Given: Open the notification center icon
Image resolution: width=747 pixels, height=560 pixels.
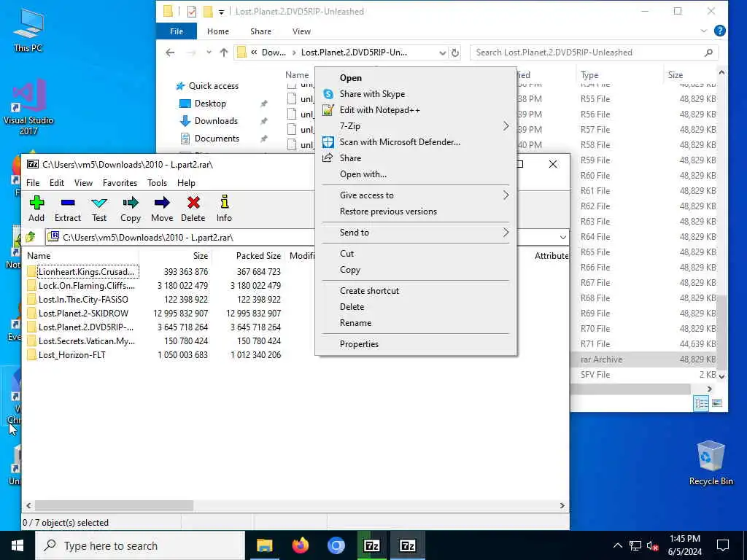Looking at the screenshot, I should coord(723,545).
